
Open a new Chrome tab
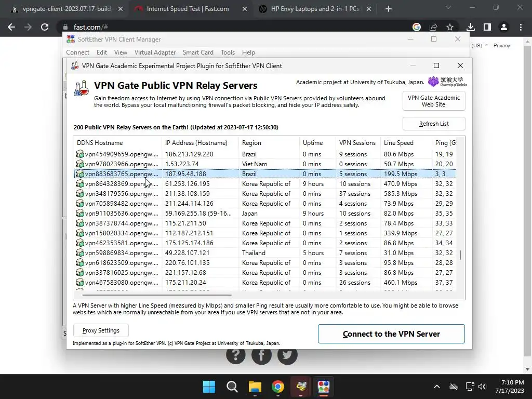[x=389, y=9]
